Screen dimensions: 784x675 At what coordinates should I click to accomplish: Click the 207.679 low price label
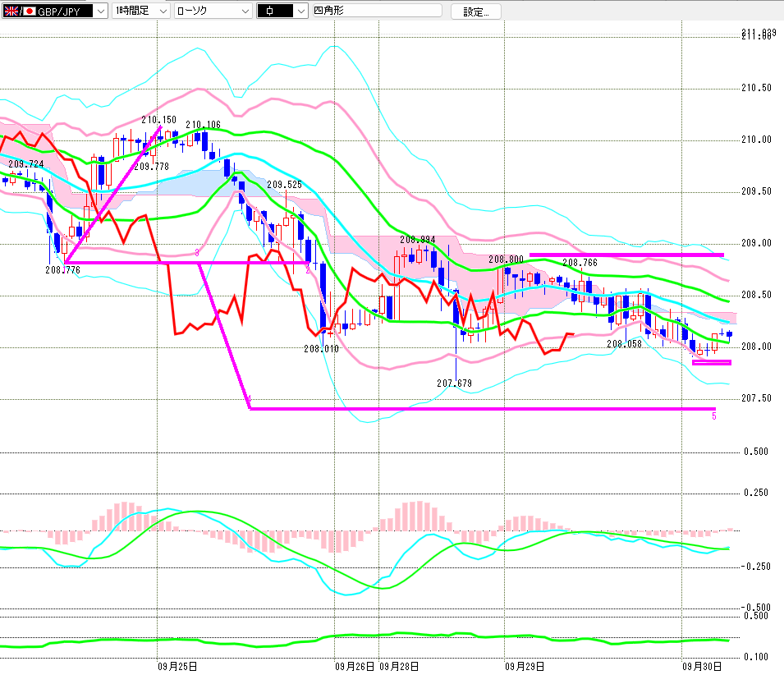pyautogui.click(x=455, y=383)
